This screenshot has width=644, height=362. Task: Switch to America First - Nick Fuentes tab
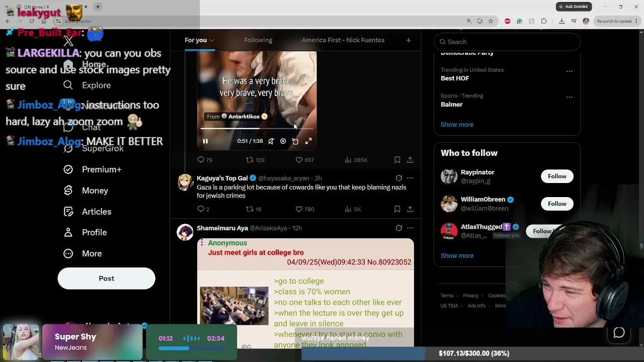343,40
